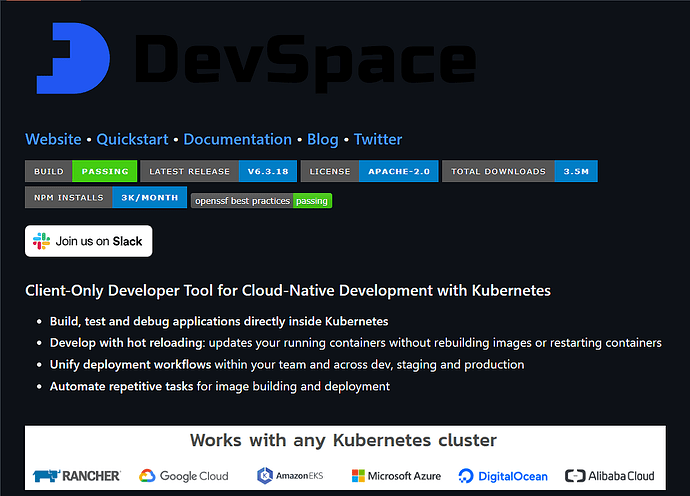Visit the Blog link
This screenshot has height=496, width=690.
[x=323, y=139]
